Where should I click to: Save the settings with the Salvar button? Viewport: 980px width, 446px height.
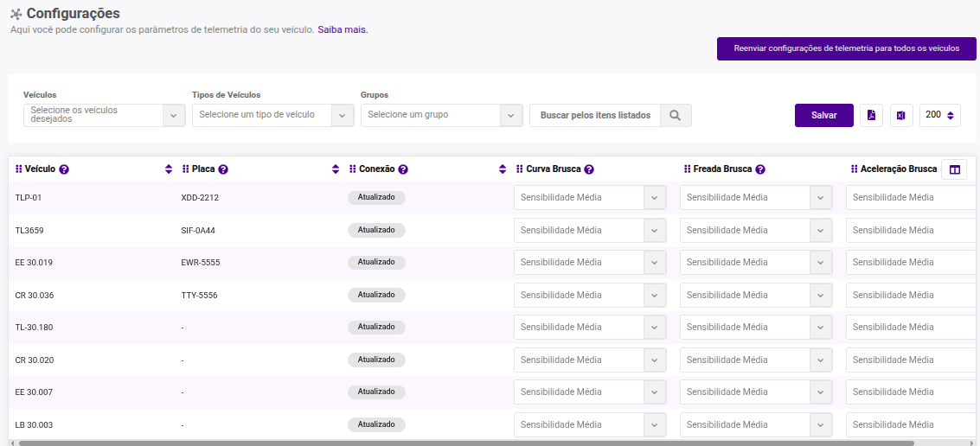823,116
